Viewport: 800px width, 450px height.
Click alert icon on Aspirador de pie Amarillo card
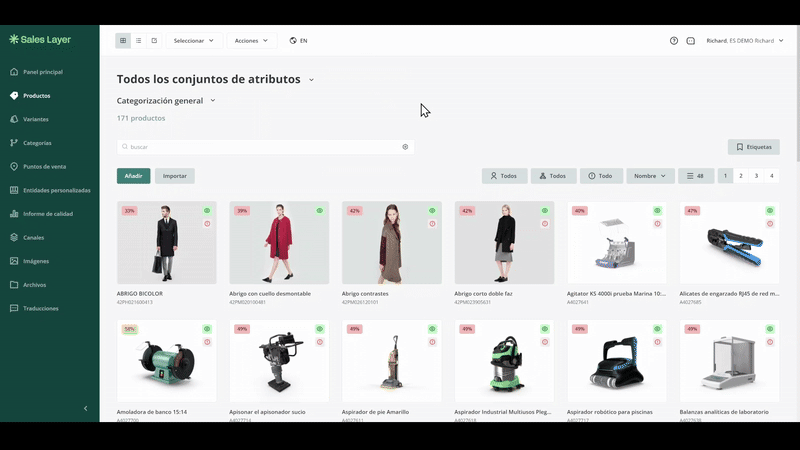coord(432,342)
